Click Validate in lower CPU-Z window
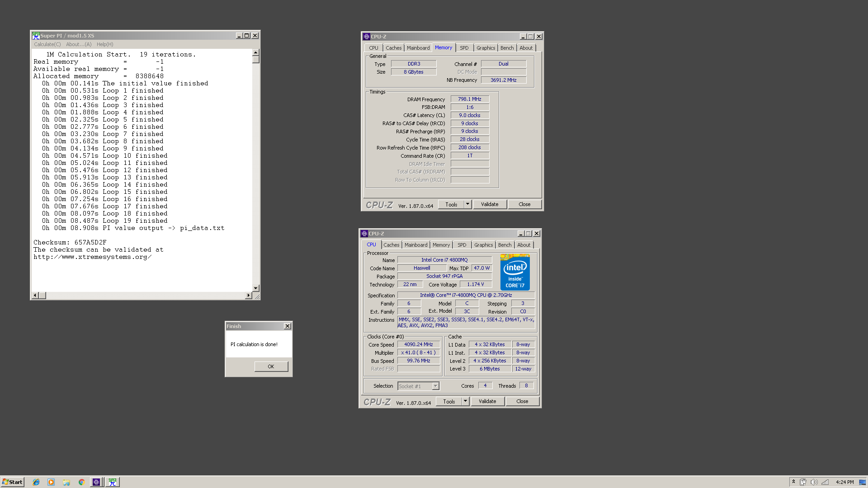The image size is (868, 488). pyautogui.click(x=487, y=402)
